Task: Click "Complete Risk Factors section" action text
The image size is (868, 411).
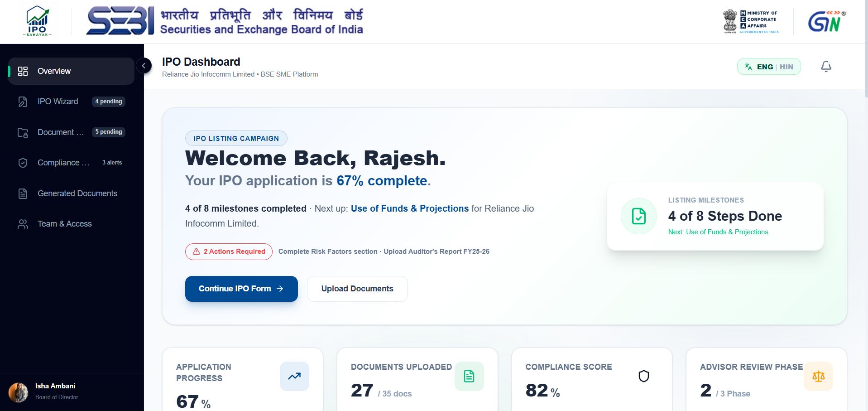Action: tap(328, 251)
